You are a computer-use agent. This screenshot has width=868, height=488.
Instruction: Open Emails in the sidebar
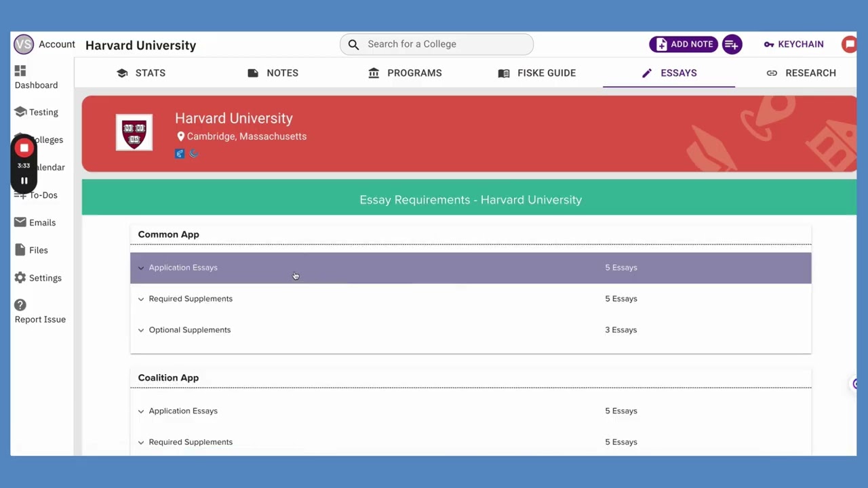42,222
